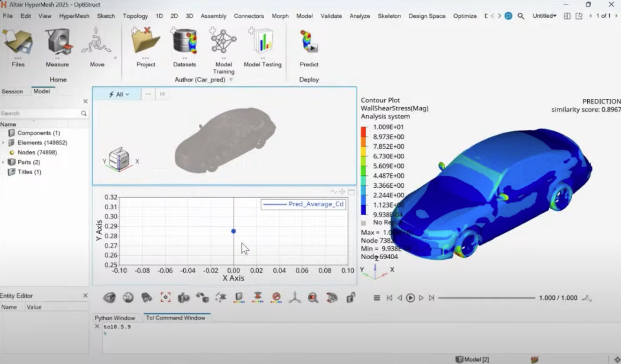This screenshot has height=364, width=621.
Task: Open the Files tool in the ribbon
Action: 18,47
